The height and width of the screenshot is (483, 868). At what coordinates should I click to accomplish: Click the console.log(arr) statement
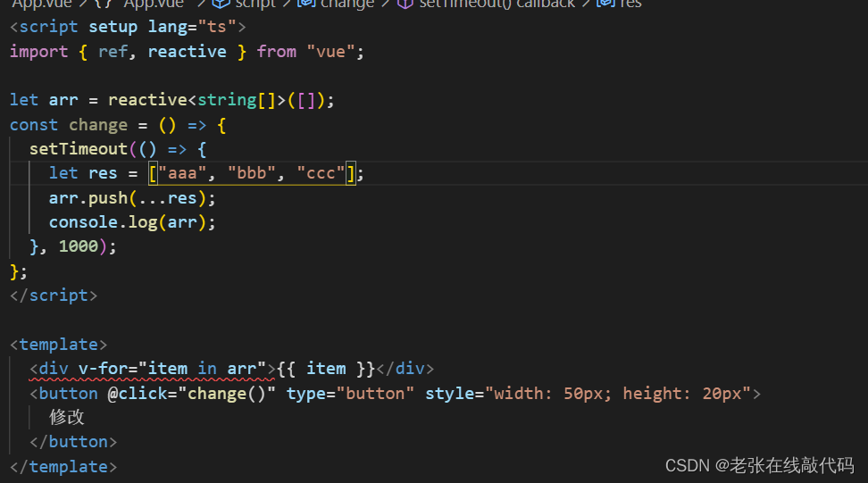point(132,222)
